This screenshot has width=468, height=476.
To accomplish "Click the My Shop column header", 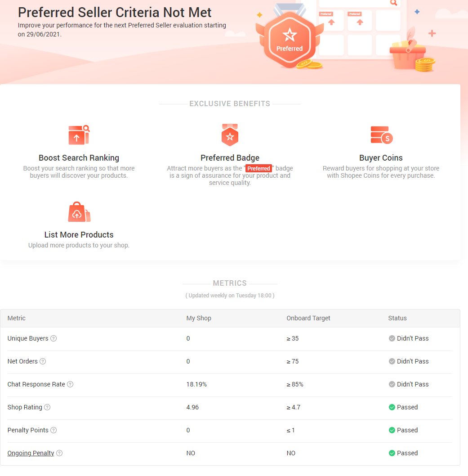I will [x=199, y=318].
